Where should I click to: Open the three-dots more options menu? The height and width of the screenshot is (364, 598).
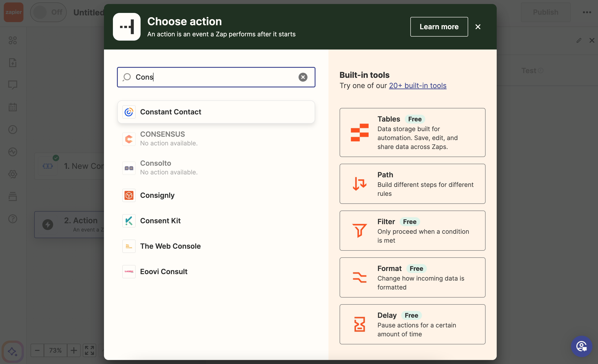tap(587, 12)
